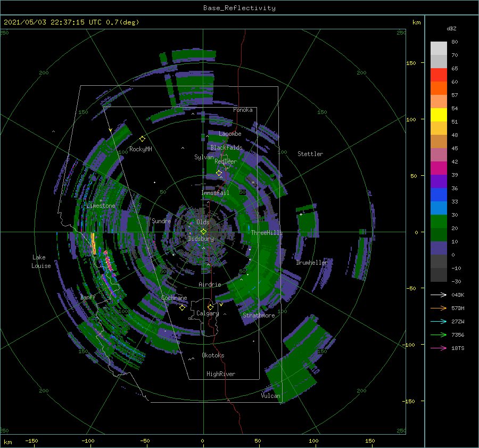Click the Banff label
The width and height of the screenshot is (479, 448).
(x=88, y=297)
